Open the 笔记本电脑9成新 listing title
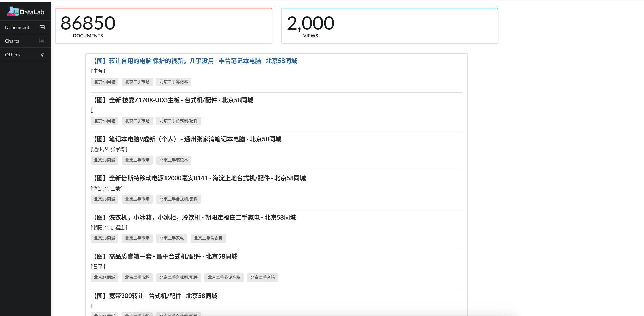644x316 pixels. tap(186, 139)
